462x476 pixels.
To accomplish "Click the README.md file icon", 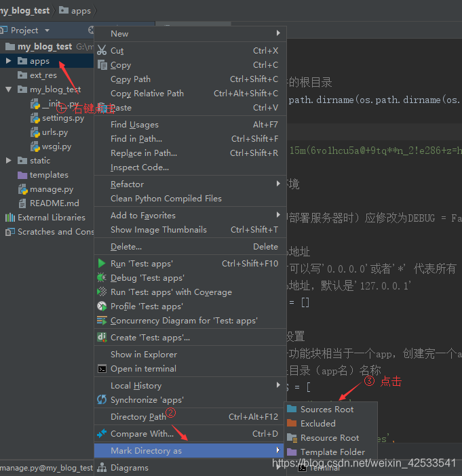I will tap(22, 203).
